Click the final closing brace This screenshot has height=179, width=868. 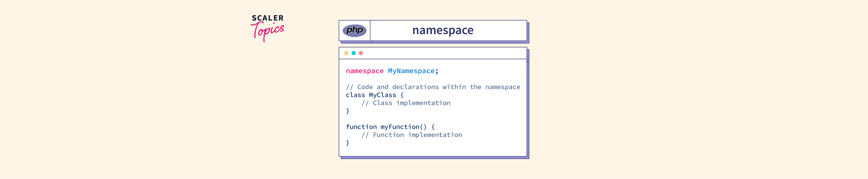348,143
